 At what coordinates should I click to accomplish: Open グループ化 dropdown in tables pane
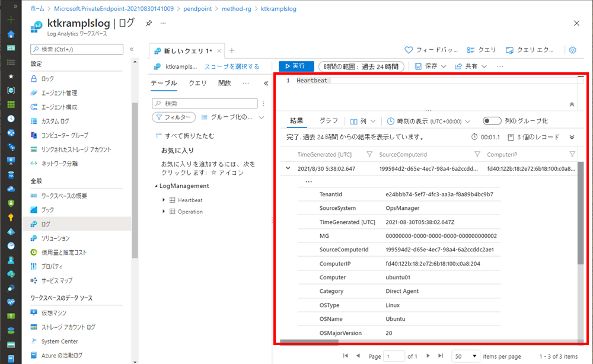click(x=232, y=117)
